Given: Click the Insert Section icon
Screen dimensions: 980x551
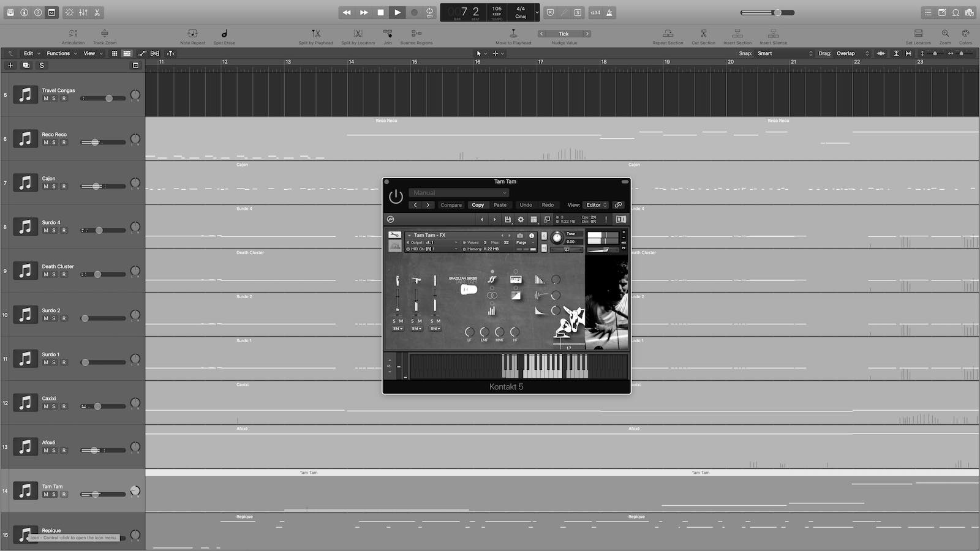Looking at the screenshot, I should tap(737, 34).
